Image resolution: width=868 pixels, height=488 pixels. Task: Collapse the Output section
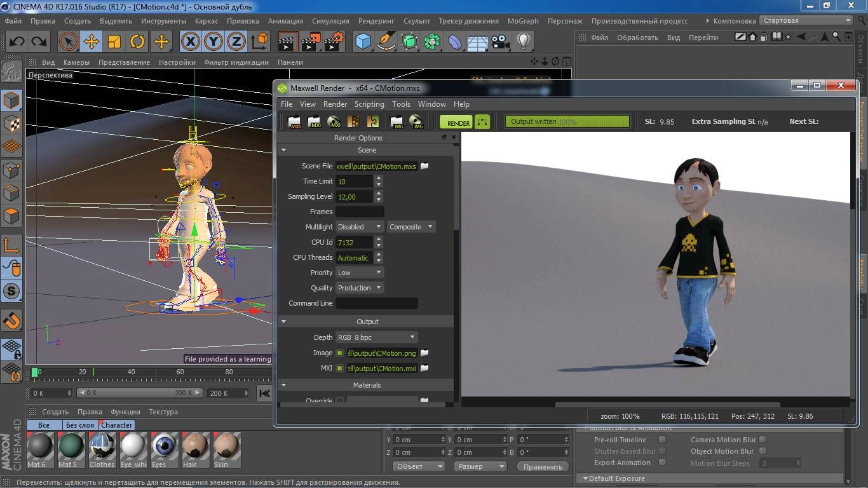pos(284,322)
